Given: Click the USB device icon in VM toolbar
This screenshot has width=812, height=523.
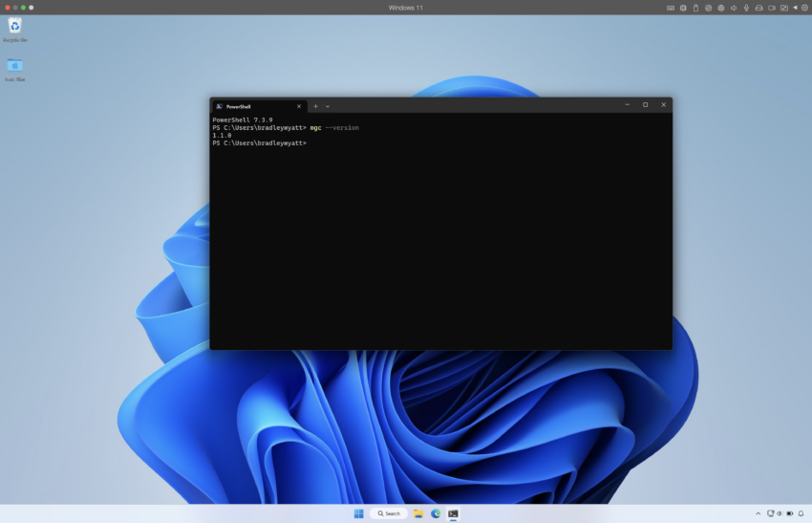Looking at the screenshot, I should (696, 8).
